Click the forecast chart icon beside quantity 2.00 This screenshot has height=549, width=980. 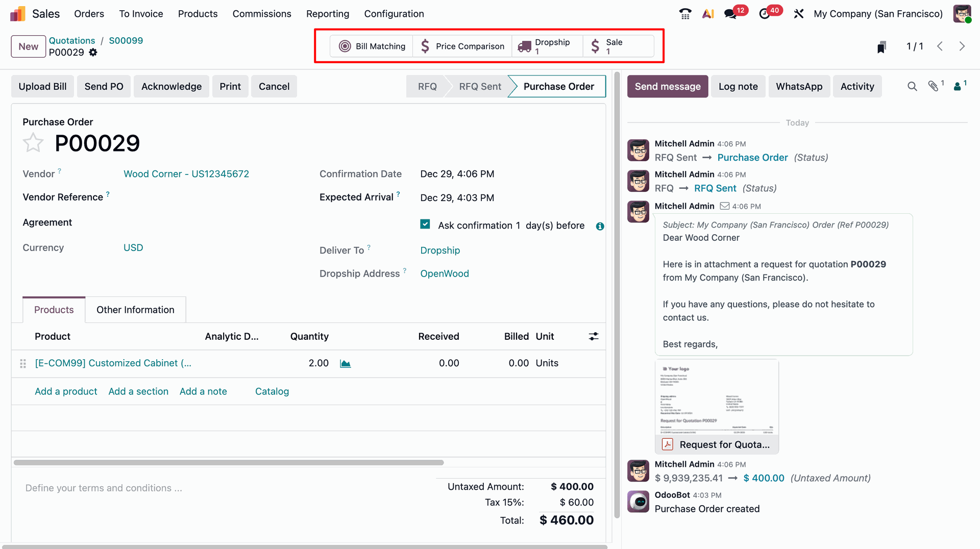[345, 363]
